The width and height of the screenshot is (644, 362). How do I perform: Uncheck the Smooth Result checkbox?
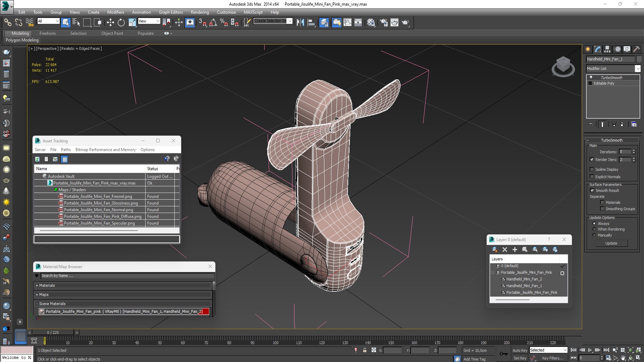[592, 190]
